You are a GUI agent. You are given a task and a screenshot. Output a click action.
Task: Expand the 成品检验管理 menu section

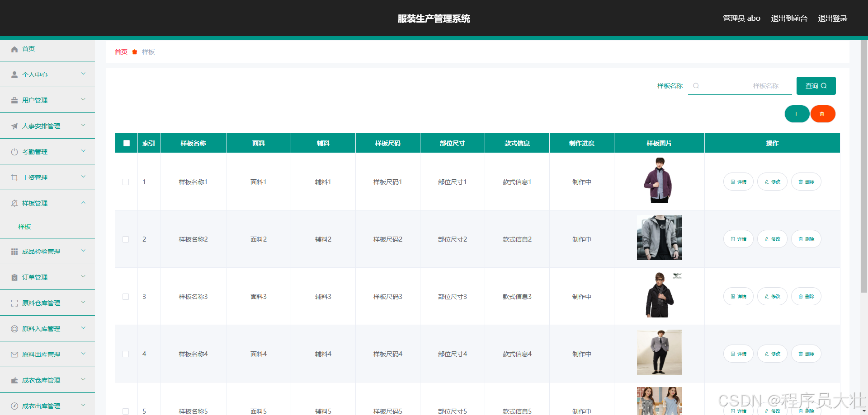47,251
